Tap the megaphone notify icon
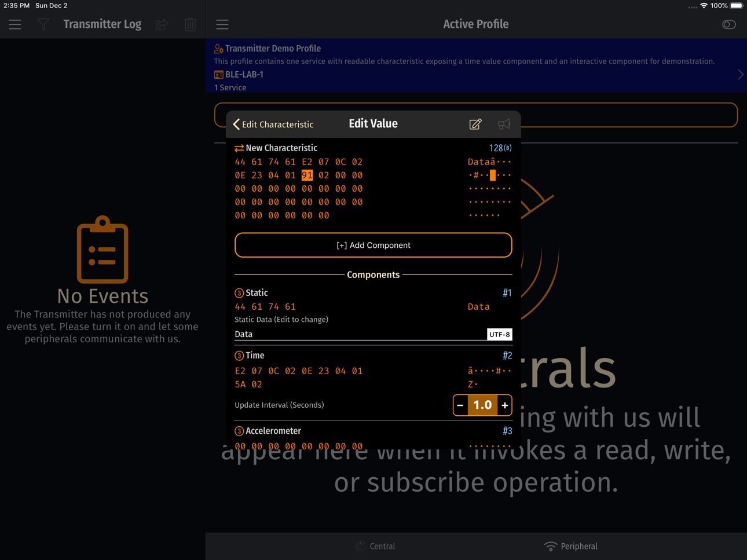747x560 pixels. click(504, 124)
